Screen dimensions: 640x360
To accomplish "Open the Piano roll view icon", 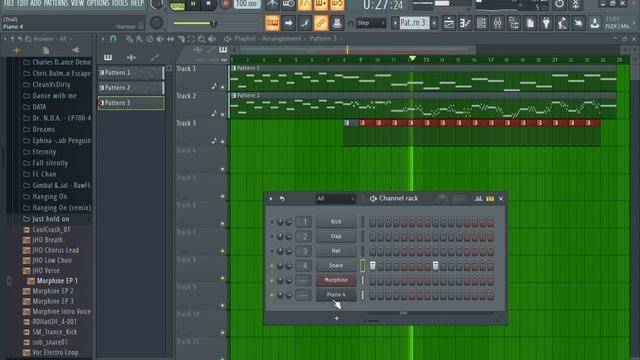I will [465, 23].
